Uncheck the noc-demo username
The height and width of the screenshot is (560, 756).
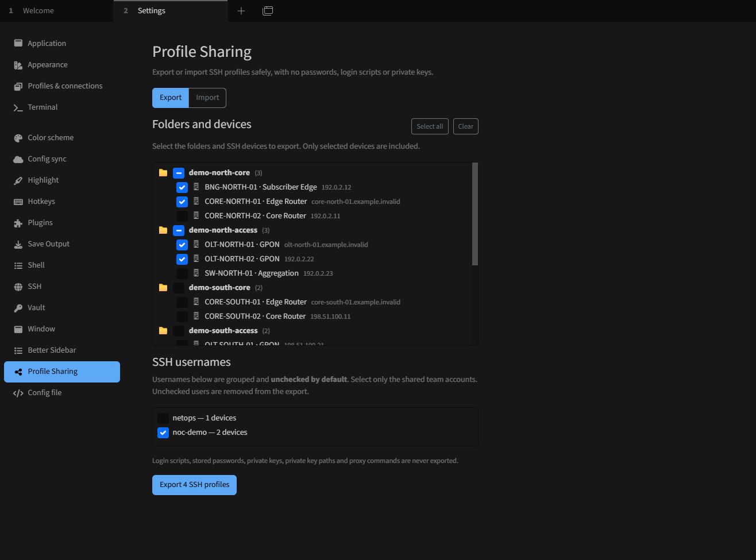[163, 432]
